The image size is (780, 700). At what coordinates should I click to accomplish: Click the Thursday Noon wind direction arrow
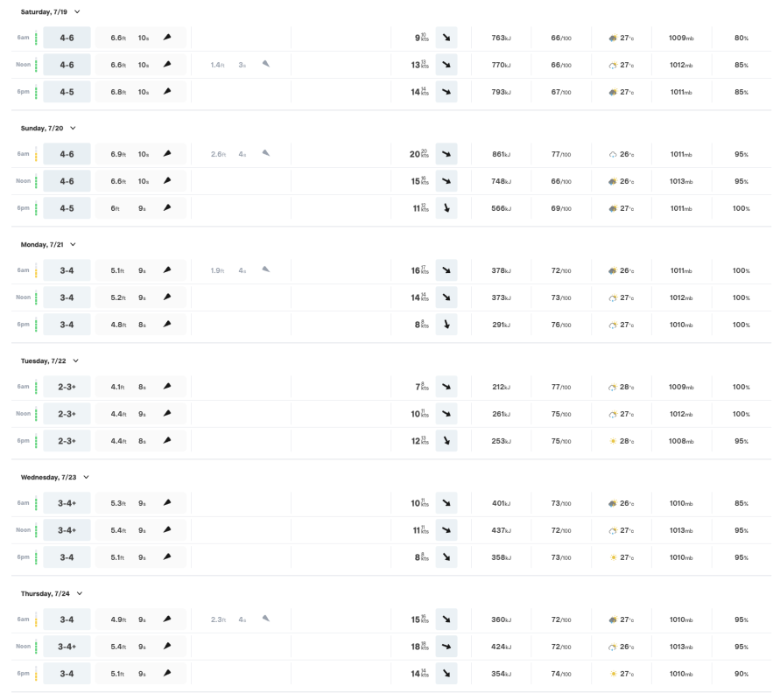446,647
